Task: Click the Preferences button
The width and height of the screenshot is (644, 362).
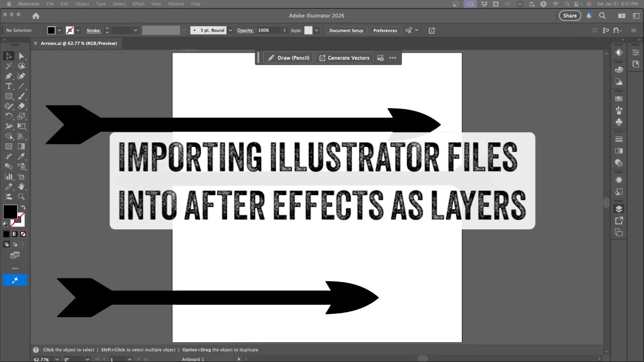Action: pos(385,30)
